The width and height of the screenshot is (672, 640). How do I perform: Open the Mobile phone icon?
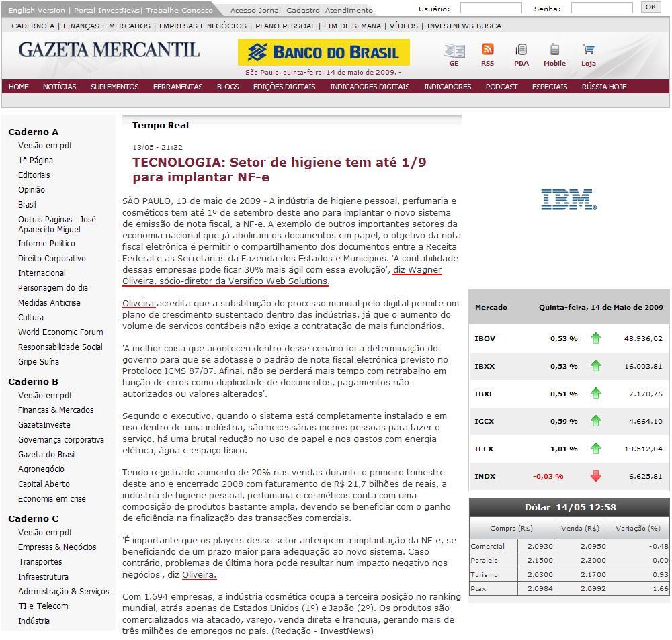(x=554, y=50)
